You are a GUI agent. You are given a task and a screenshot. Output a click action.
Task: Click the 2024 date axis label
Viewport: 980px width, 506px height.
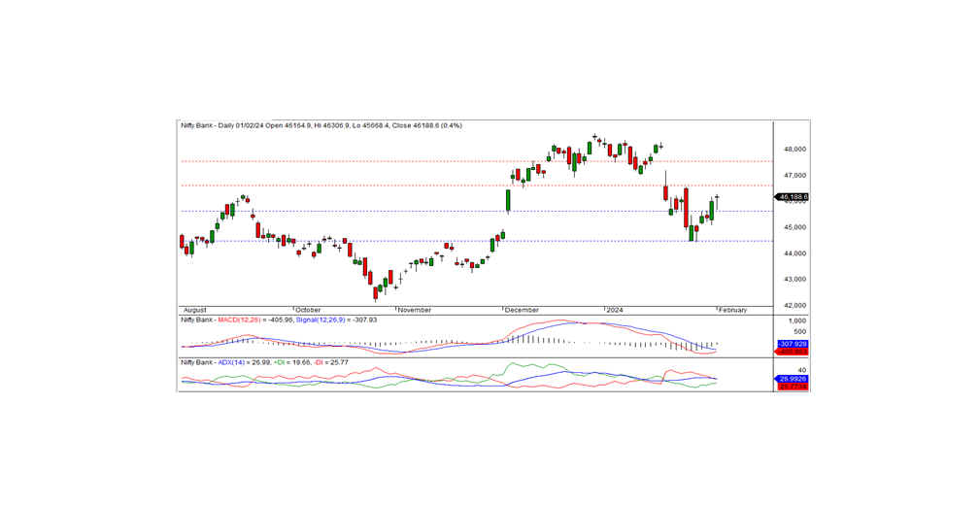click(615, 310)
